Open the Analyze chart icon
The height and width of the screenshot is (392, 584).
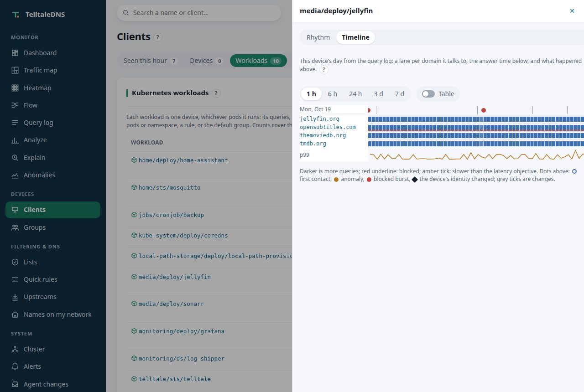point(15,140)
